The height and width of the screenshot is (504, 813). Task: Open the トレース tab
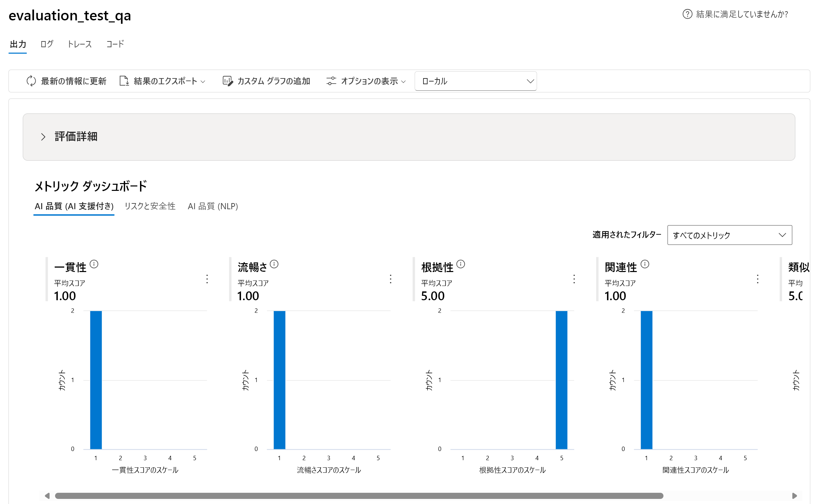point(79,44)
